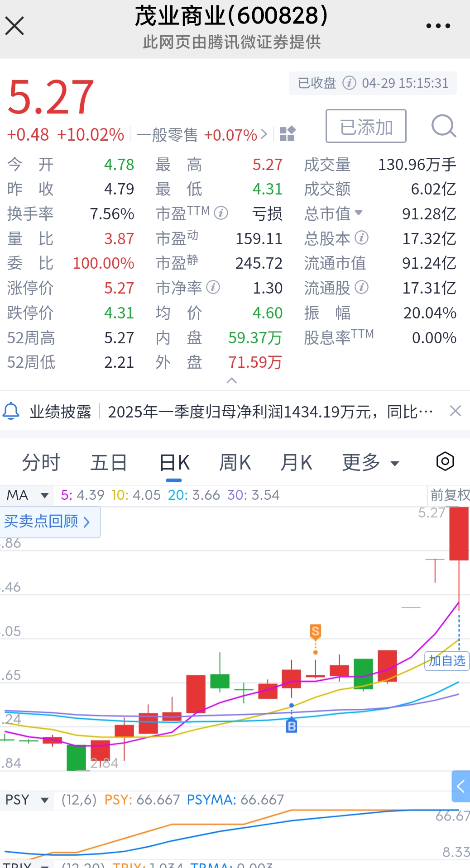Dismiss the 业绩披露 notification banner

pos(455,411)
